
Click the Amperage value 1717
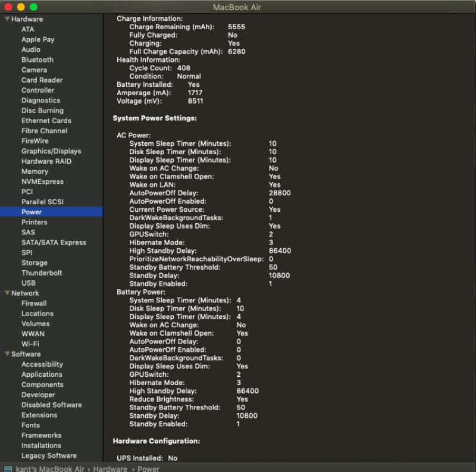pos(195,93)
